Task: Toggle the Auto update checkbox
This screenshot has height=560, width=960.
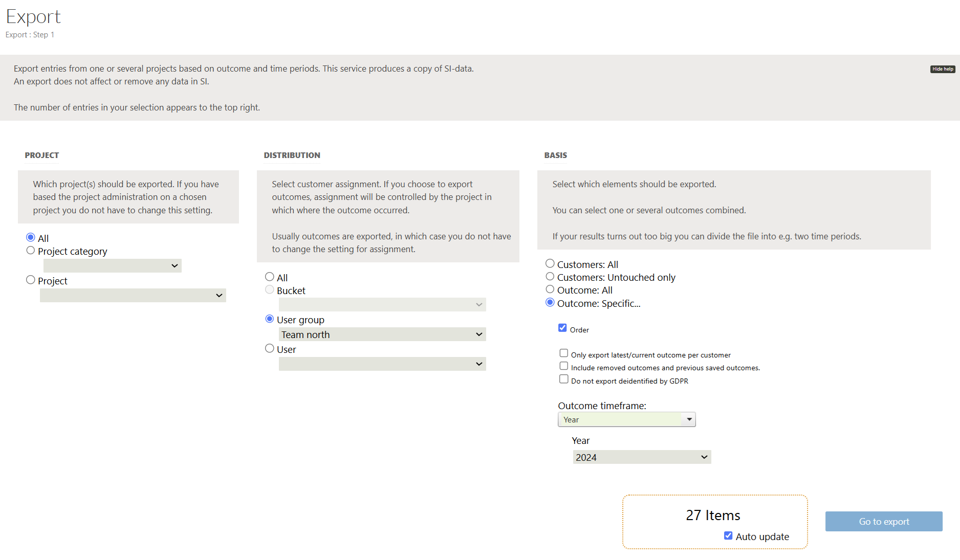Action: 728,535
